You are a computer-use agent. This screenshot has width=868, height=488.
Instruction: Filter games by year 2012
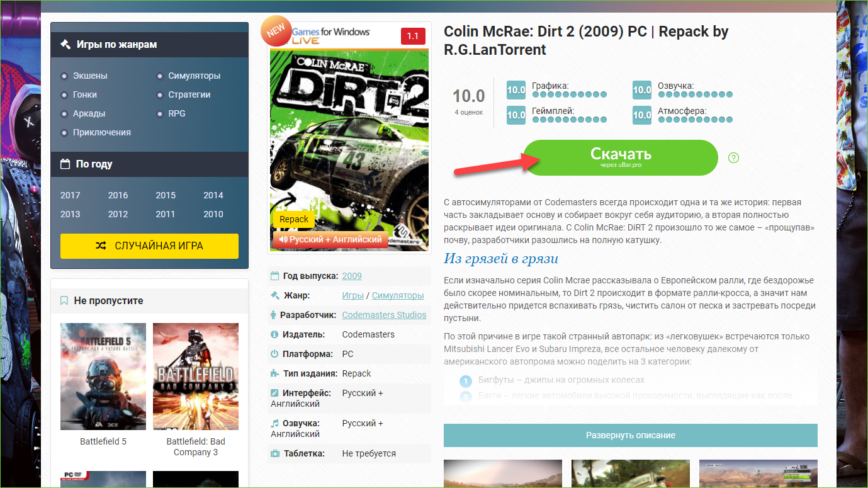pyautogui.click(x=118, y=214)
